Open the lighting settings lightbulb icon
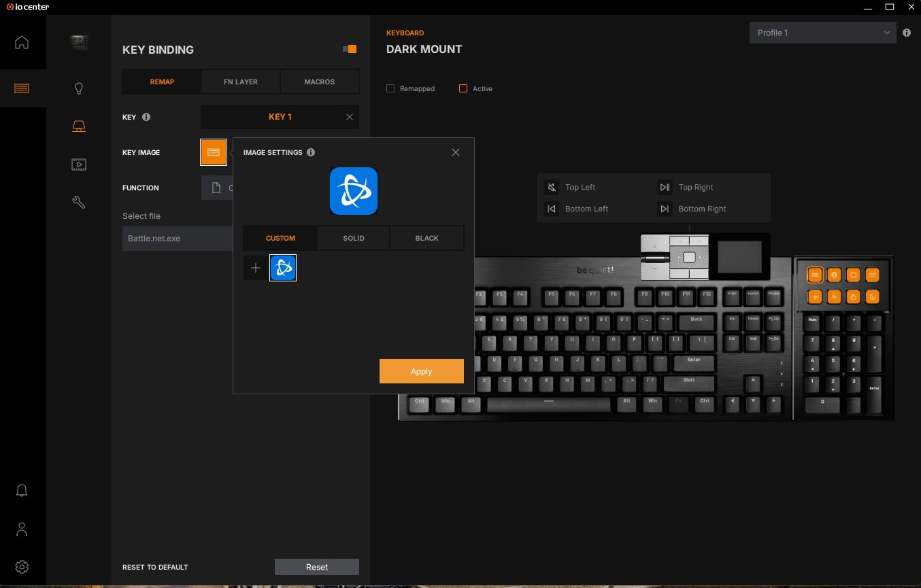921x588 pixels. click(x=79, y=88)
